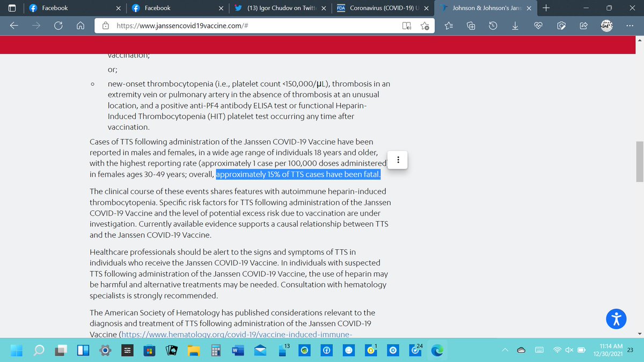Screen dimensions: 644x362
Task: Close the Igor Chudov Twitter tab
Action: click(x=324, y=8)
